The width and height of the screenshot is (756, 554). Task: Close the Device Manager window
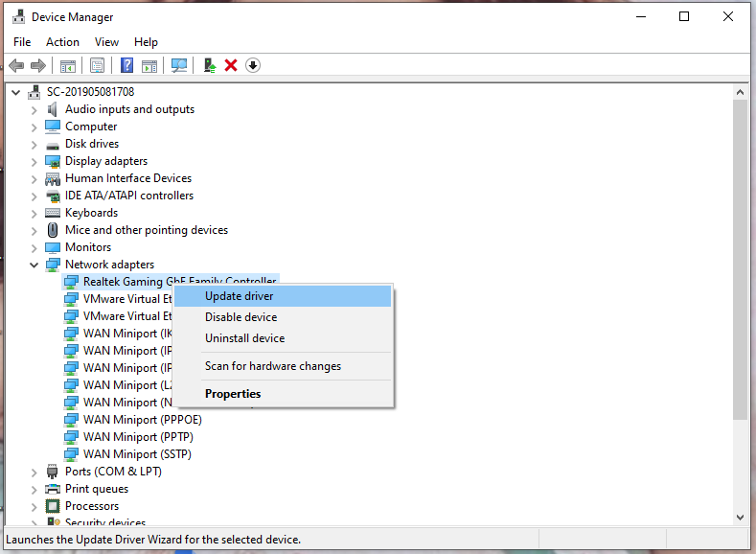click(728, 16)
